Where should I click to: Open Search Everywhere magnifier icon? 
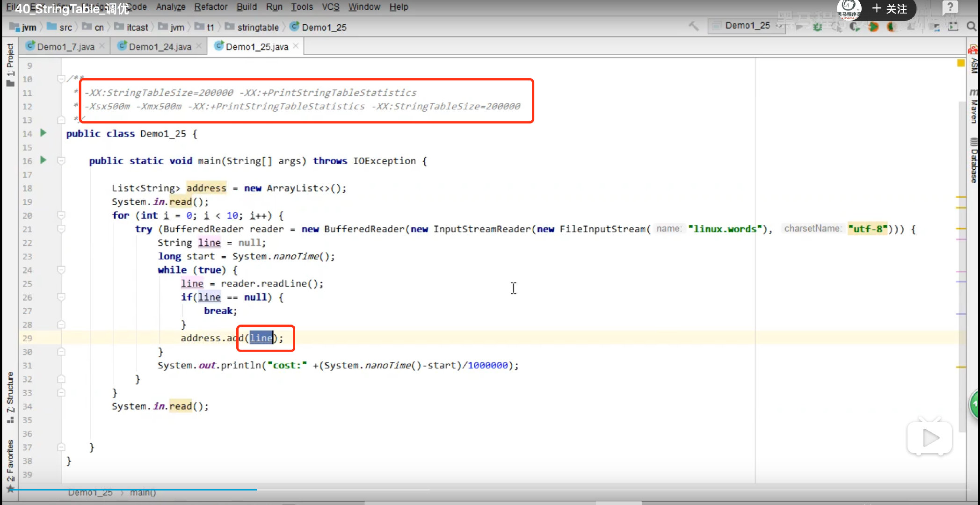[972, 27]
